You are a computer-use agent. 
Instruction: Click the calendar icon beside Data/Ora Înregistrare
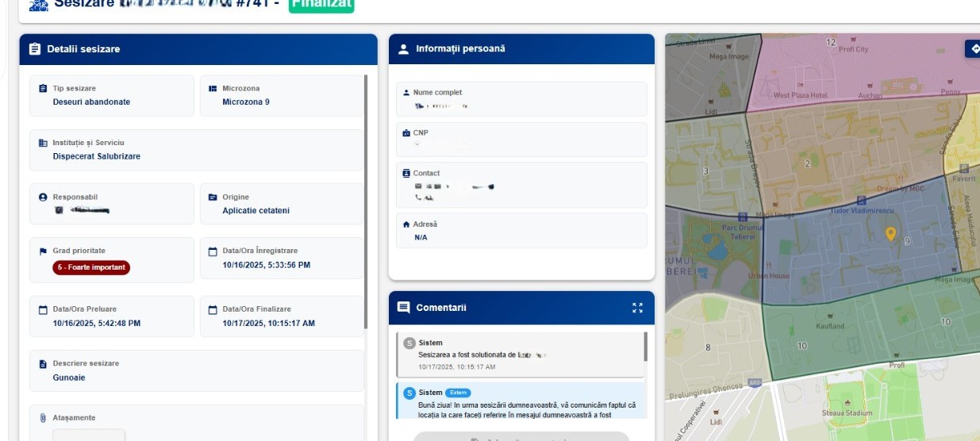point(213,251)
